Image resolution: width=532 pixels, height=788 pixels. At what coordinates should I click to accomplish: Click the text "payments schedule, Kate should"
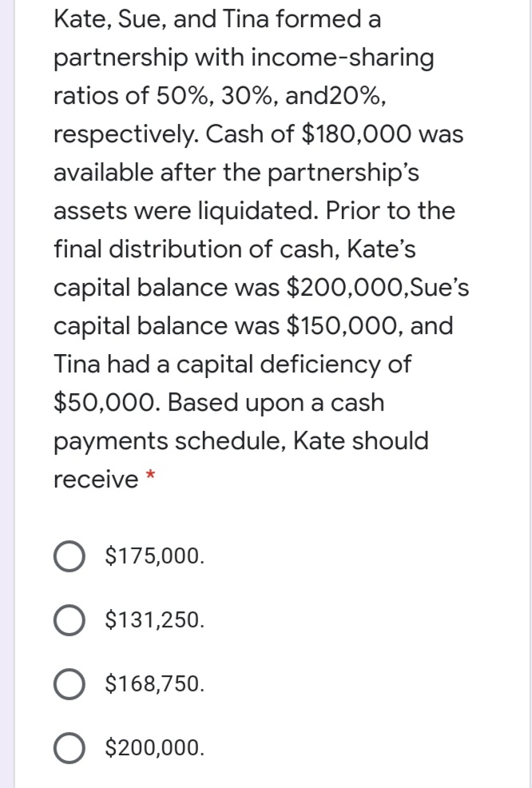coord(240,441)
